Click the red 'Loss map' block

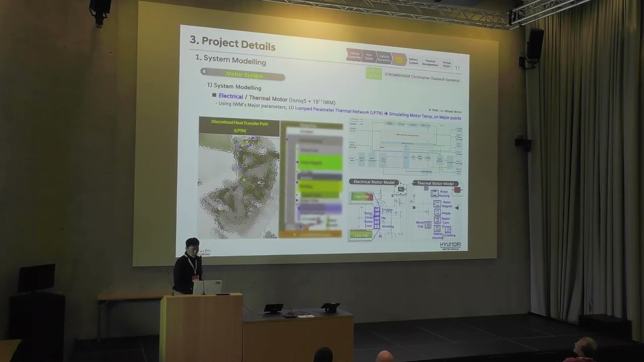(362, 197)
